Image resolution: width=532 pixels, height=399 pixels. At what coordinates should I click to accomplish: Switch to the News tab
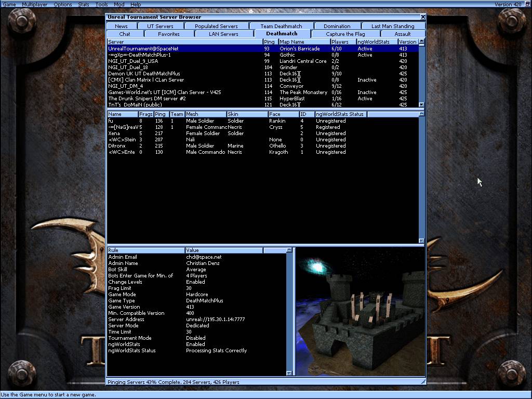pyautogui.click(x=121, y=26)
